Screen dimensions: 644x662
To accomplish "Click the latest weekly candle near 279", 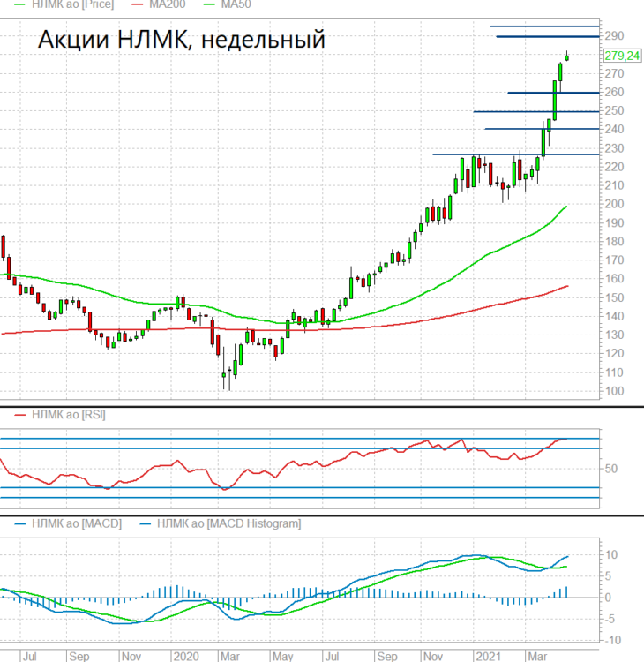I will [x=566, y=56].
